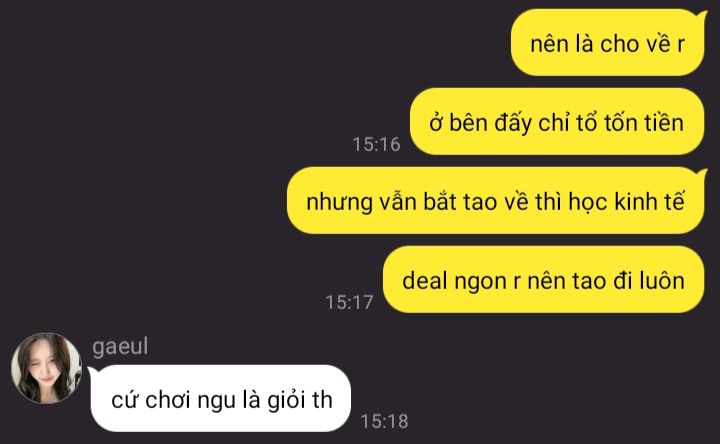Select the message mentioning 'học kinh tế'
The width and height of the screenshot is (720, 444).
click(496, 201)
